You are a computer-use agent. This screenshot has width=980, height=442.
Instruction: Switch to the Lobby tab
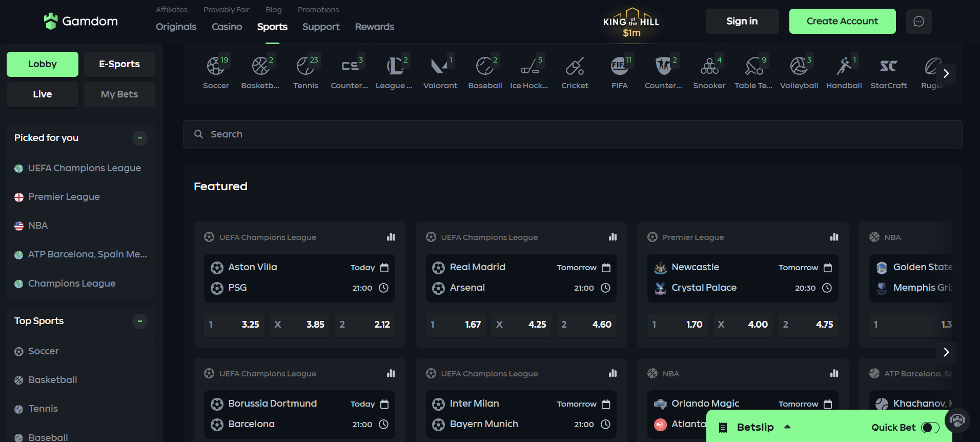tap(43, 64)
